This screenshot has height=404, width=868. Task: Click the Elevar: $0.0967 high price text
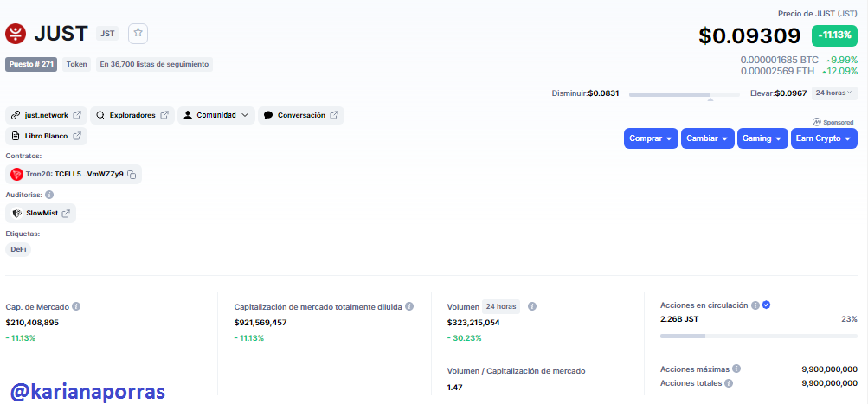(778, 93)
